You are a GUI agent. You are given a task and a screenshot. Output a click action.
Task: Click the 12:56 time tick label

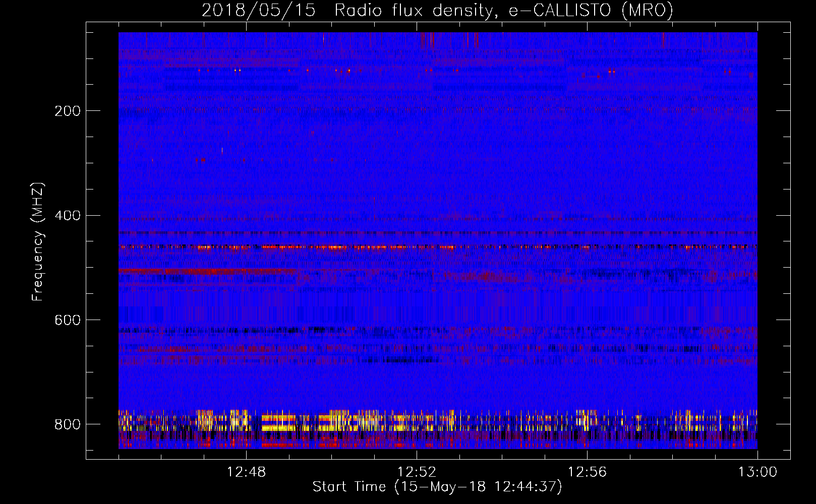(587, 472)
